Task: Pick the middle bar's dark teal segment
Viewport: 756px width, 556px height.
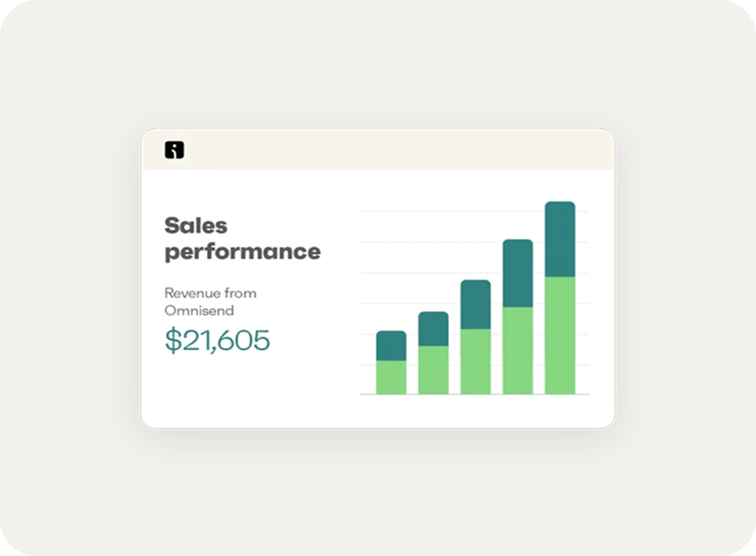Action: tap(475, 304)
